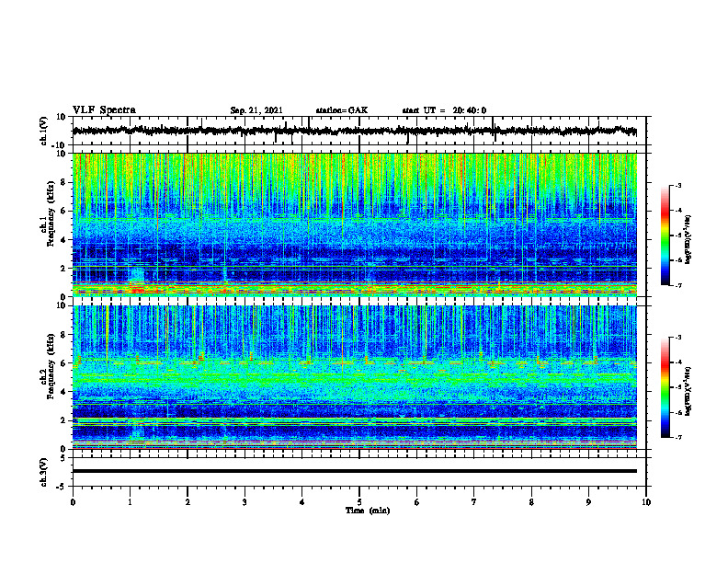The height and width of the screenshot is (563, 728).
Task: Click time axis tick label "7"
Action: pos(474,502)
